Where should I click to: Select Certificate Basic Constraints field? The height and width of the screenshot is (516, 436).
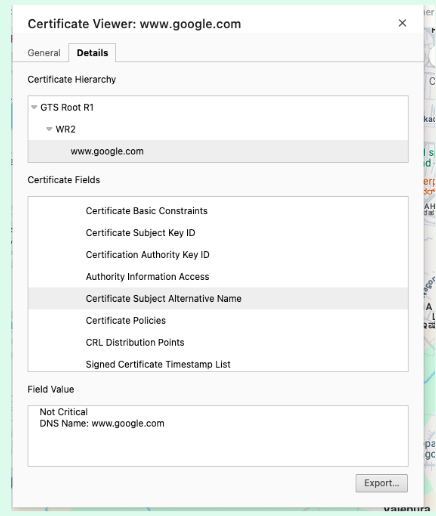click(218, 211)
